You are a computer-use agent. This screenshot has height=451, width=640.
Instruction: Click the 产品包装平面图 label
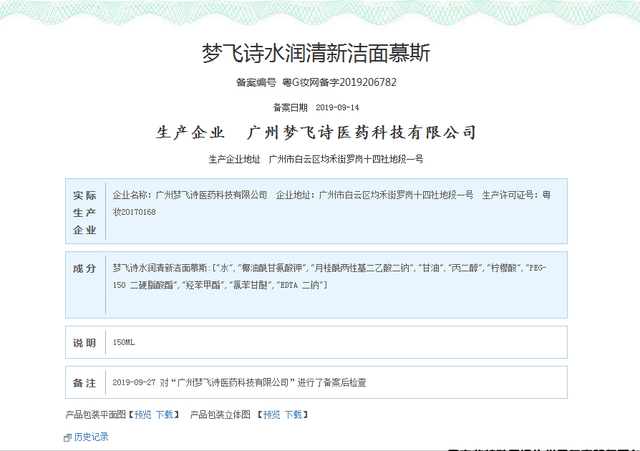coord(96,415)
